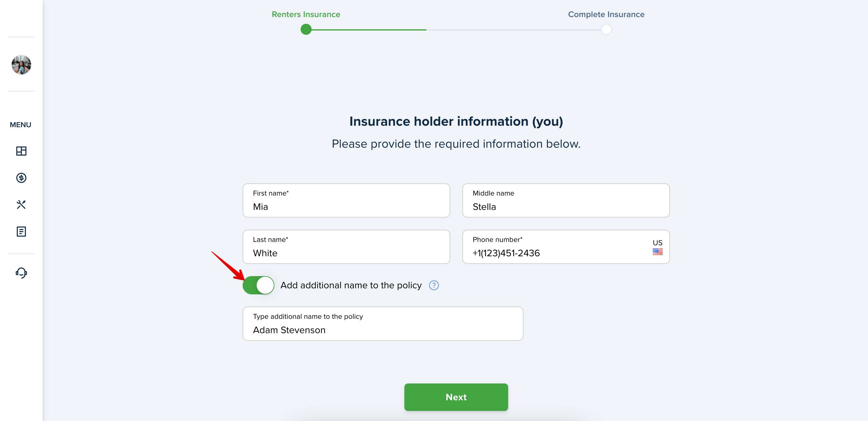The image size is (868, 421).
Task: Click the green Renters Insurance progress dot
Action: [306, 30]
